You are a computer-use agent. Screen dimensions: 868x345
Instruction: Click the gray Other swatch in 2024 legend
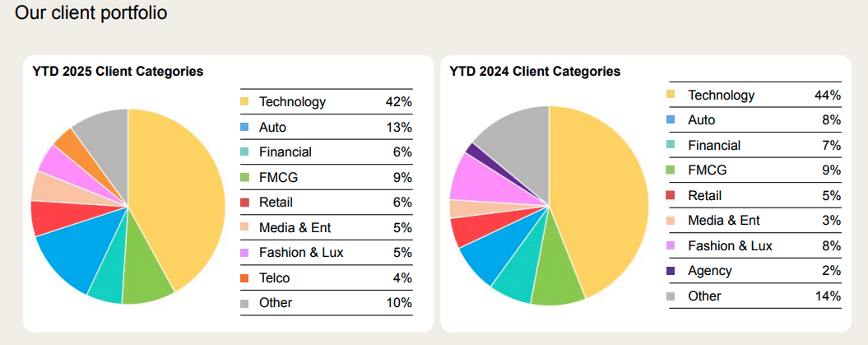[671, 296]
